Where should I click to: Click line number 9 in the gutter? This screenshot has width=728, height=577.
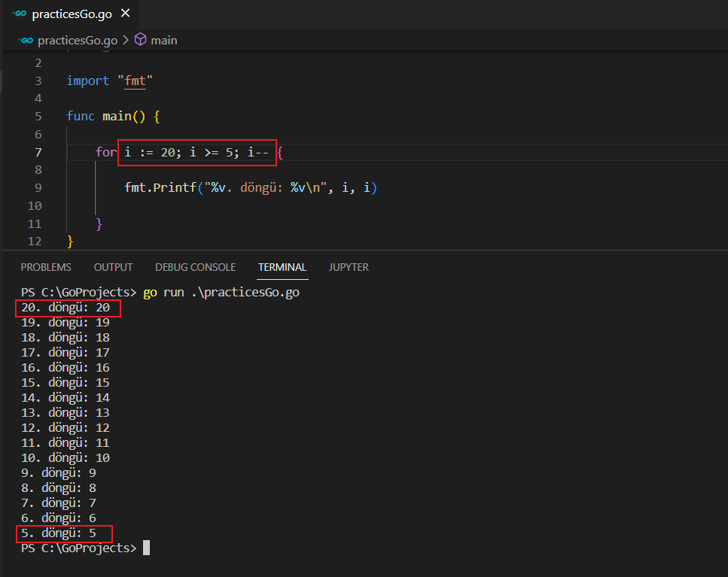(38, 188)
